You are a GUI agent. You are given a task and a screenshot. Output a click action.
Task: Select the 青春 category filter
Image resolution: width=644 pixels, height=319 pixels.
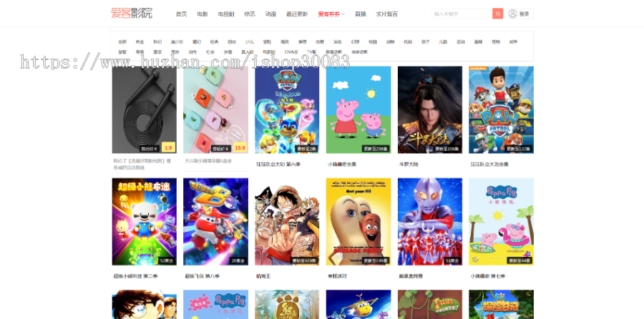(140, 52)
